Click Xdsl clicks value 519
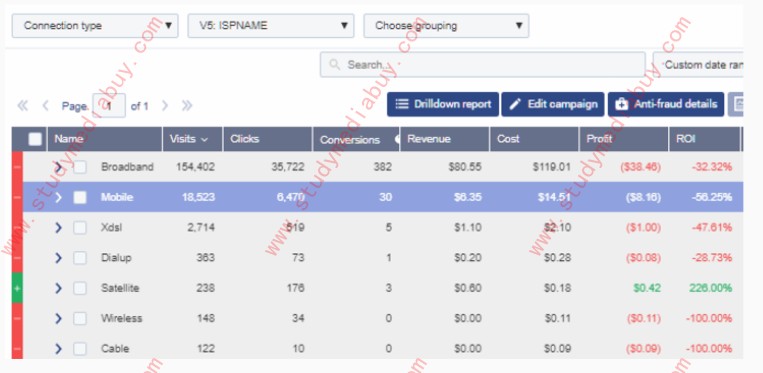763x373 pixels. 295,227
